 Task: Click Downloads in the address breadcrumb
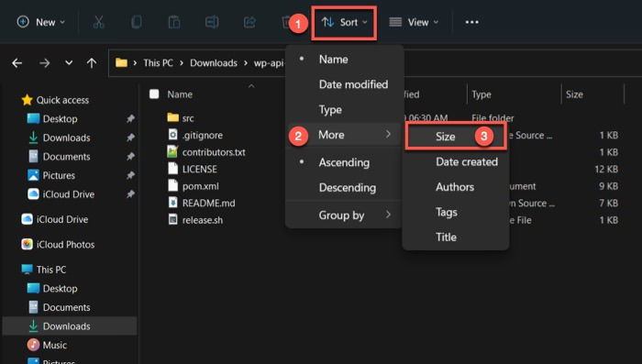[214, 63]
